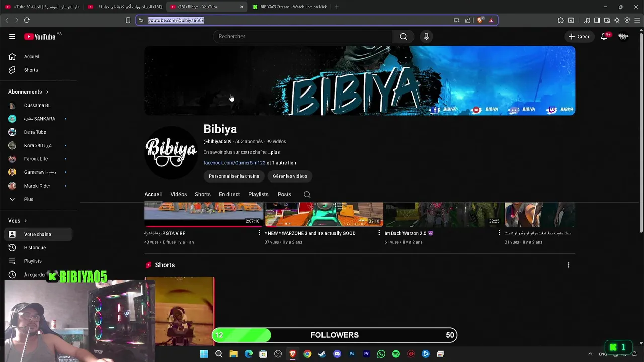Search within channel magnifier icon
The width and height of the screenshot is (644, 362).
coord(307,194)
